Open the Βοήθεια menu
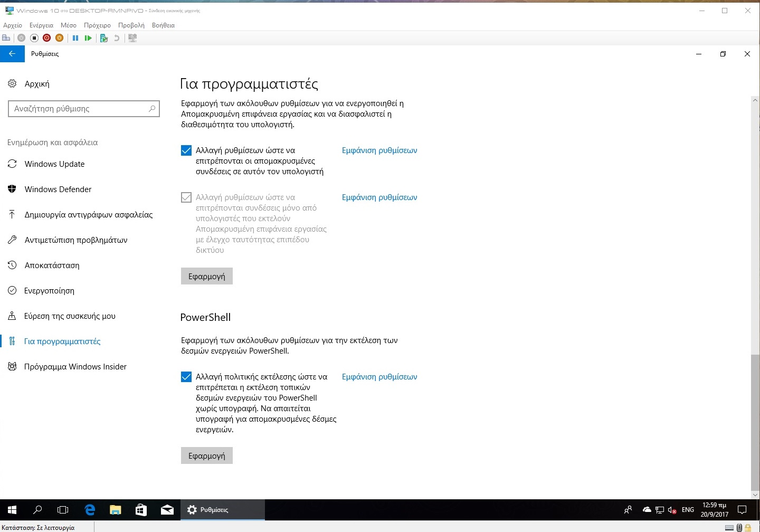760x532 pixels. coord(163,25)
